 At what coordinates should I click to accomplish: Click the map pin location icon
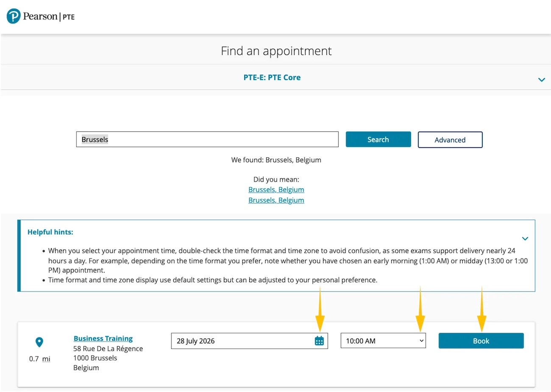tap(39, 342)
